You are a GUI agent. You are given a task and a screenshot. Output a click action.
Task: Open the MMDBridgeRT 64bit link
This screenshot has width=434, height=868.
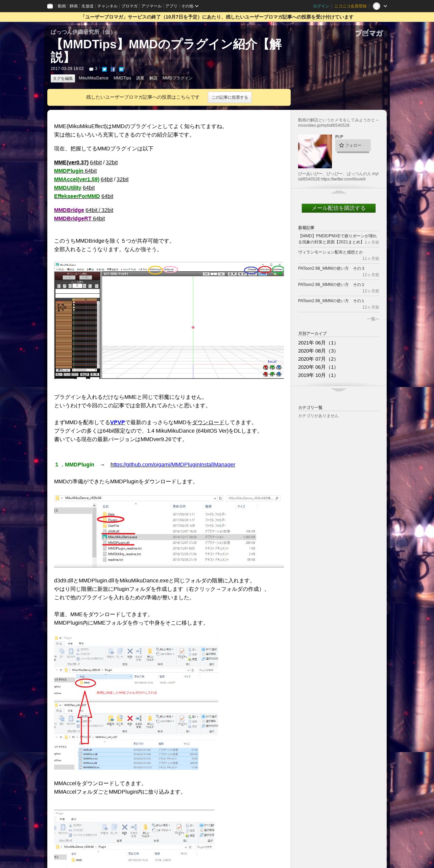79,218
